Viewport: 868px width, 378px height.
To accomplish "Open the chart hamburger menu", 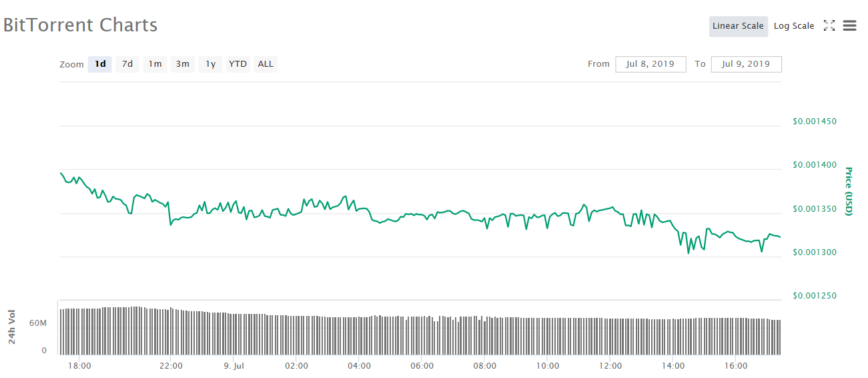I will click(849, 26).
